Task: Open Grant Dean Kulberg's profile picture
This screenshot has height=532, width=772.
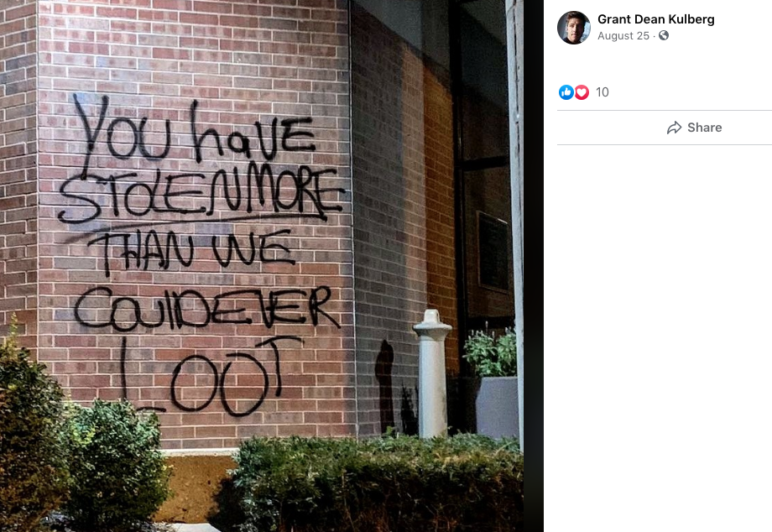Action: (x=574, y=28)
